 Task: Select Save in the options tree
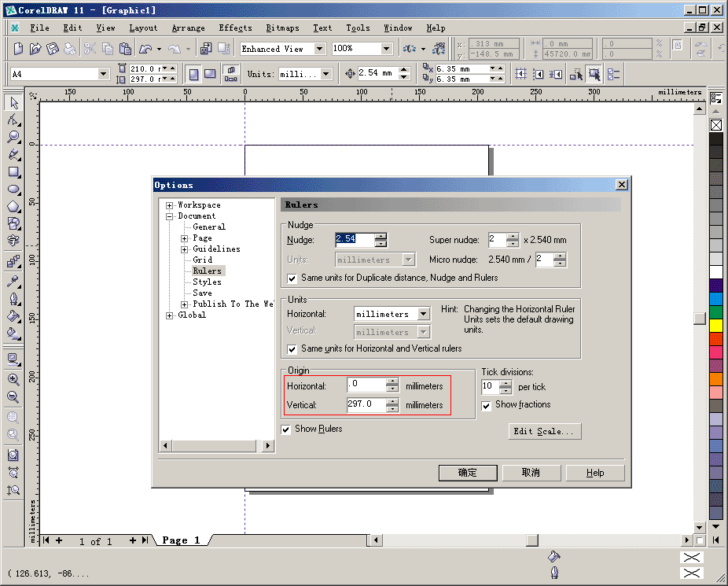(202, 293)
